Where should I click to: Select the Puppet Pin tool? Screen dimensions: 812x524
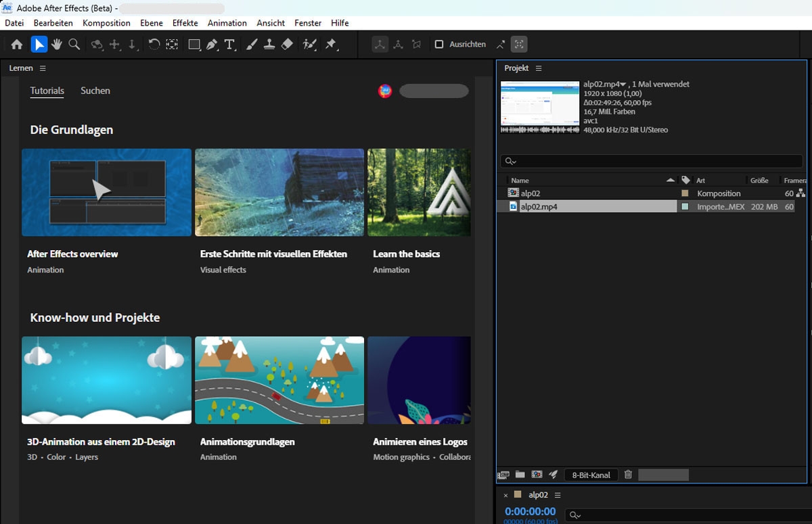point(331,45)
